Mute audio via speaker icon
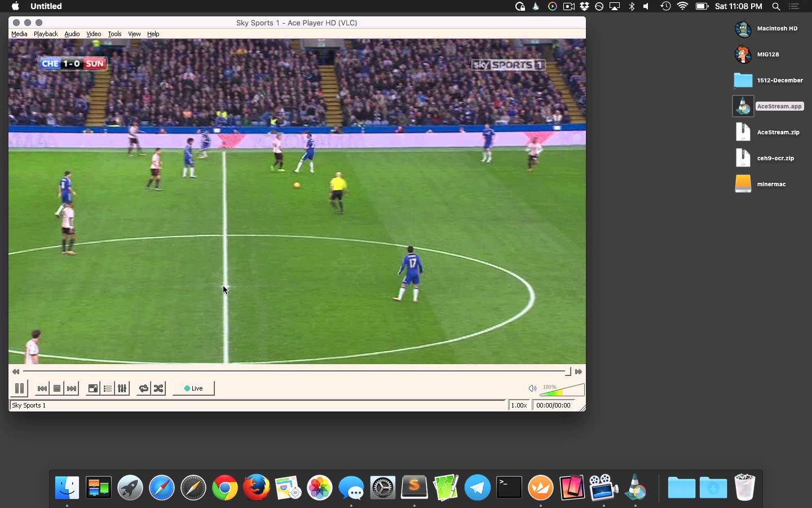The width and height of the screenshot is (812, 508). [532, 388]
